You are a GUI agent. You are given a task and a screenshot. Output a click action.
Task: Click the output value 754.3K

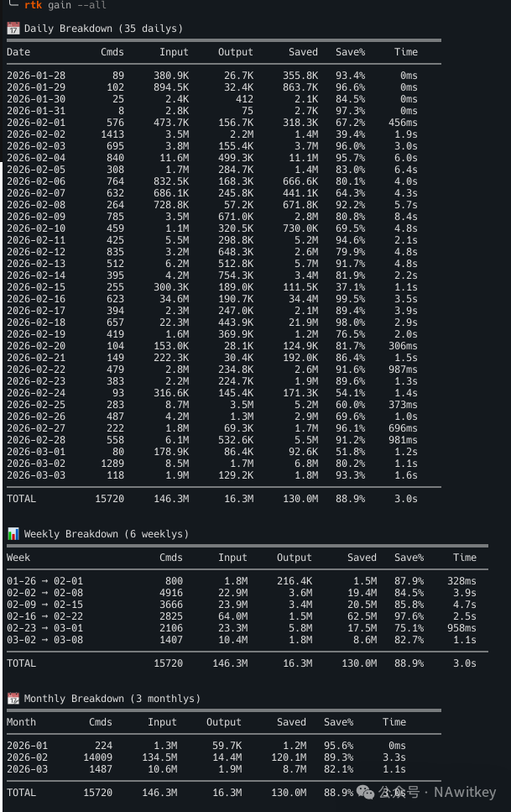click(x=236, y=275)
